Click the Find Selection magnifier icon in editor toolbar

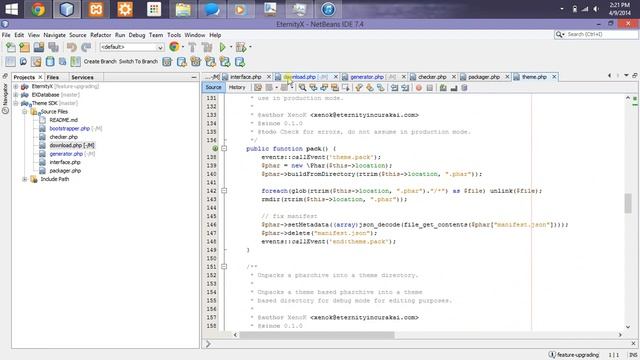[x=302, y=87]
